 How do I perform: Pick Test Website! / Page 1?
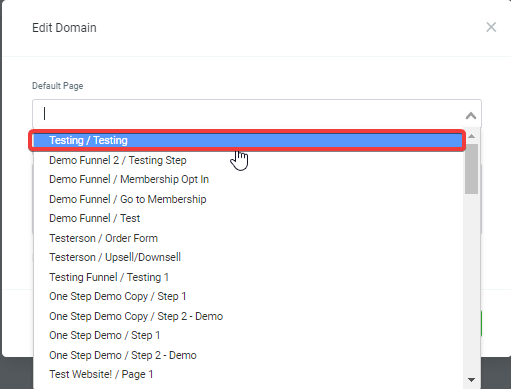click(x=248, y=374)
